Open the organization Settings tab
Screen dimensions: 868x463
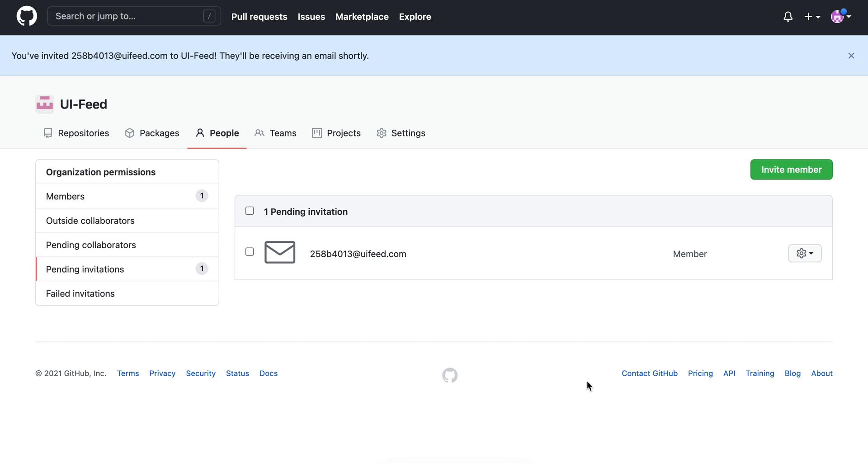coord(401,133)
